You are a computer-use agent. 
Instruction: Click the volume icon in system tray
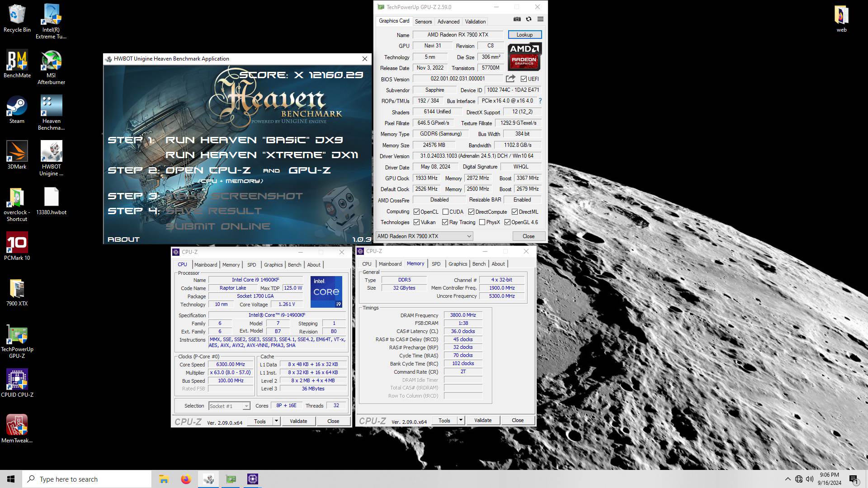click(x=809, y=479)
